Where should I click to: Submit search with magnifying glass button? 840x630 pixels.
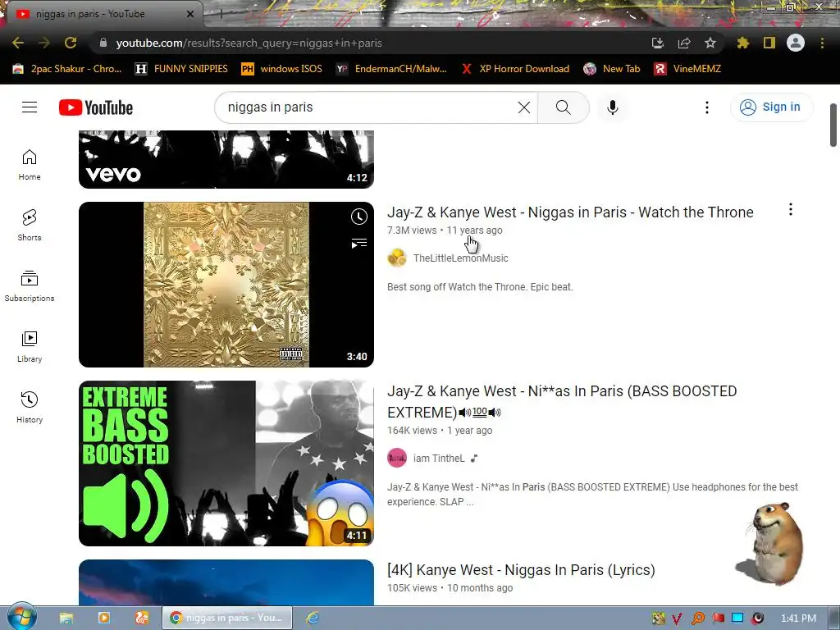[564, 107]
